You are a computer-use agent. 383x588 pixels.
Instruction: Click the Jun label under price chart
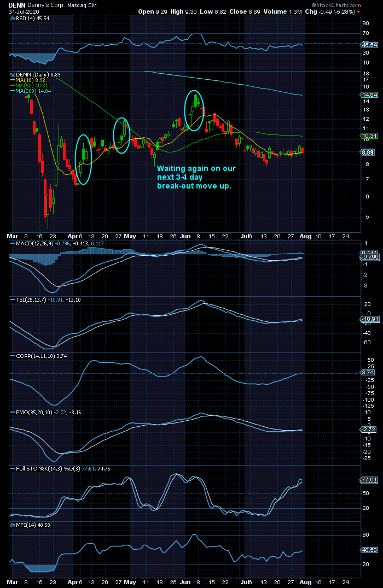[x=185, y=236]
